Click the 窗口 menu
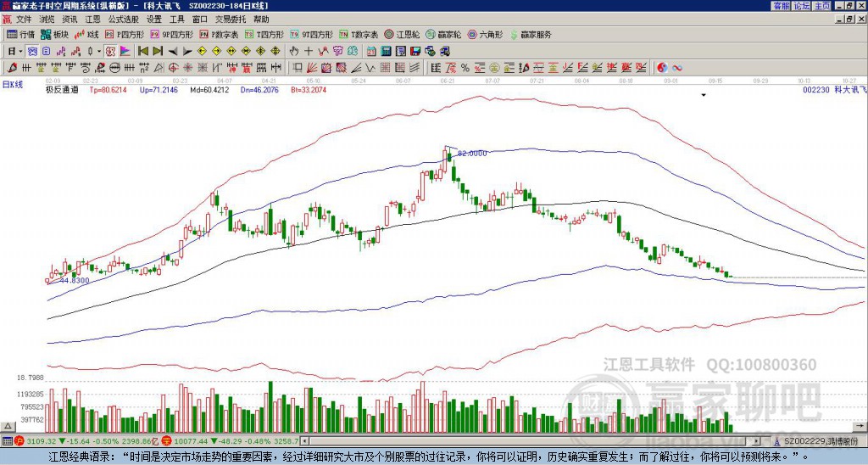The image size is (868, 465). tap(200, 20)
